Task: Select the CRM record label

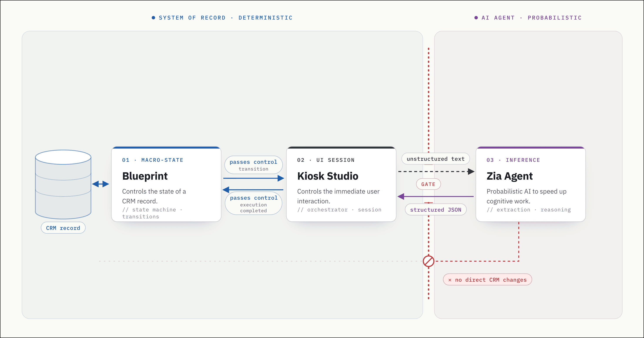Action: 63,228
